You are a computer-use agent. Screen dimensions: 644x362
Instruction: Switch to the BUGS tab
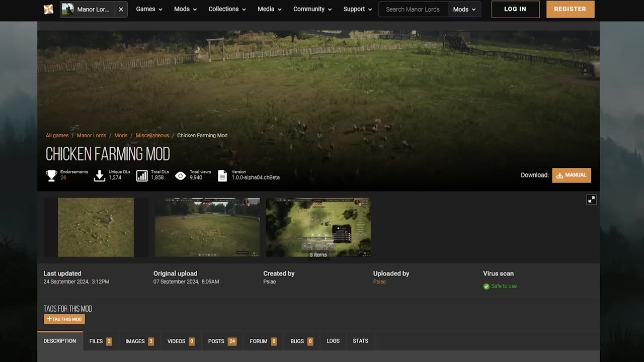click(302, 341)
